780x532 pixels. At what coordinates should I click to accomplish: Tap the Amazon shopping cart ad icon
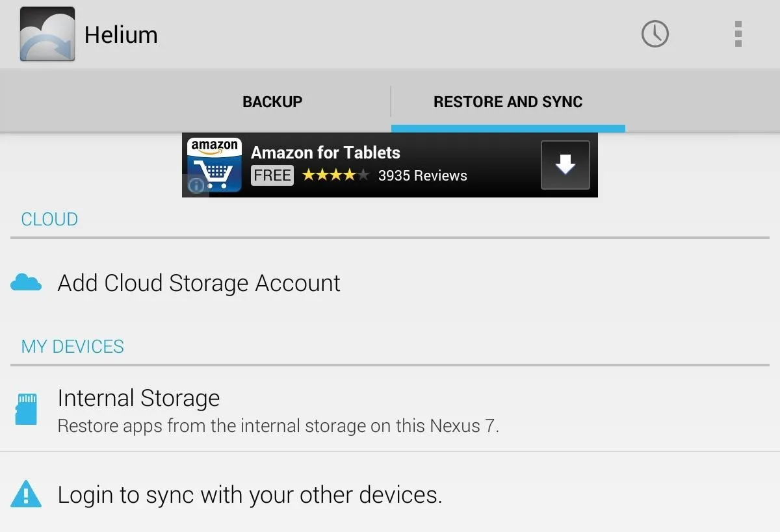coord(214,165)
